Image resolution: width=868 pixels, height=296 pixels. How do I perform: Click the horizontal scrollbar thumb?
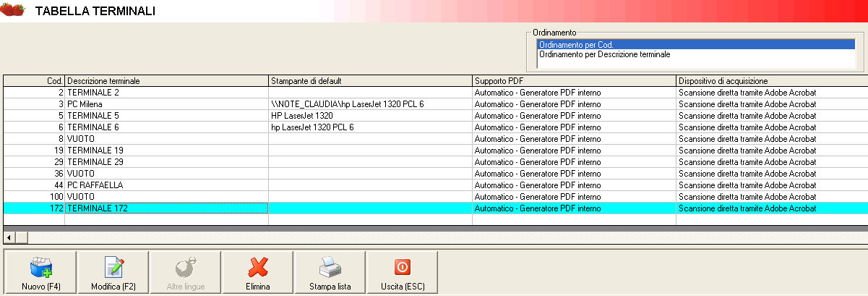(x=22, y=237)
